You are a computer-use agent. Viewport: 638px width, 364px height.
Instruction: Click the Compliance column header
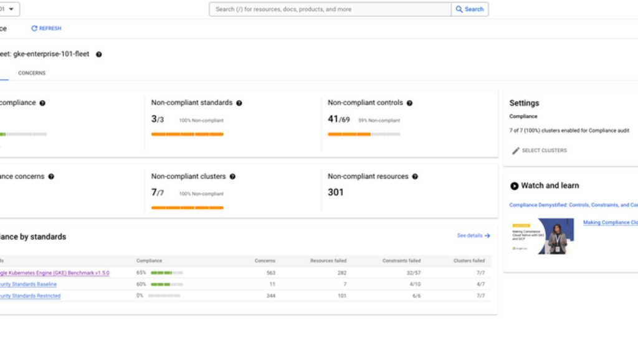click(149, 261)
